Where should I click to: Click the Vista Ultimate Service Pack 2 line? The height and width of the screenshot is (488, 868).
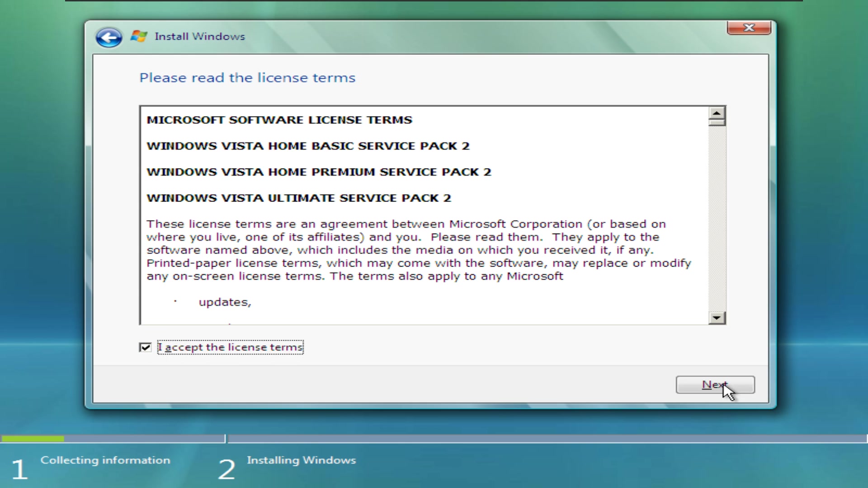click(x=299, y=198)
